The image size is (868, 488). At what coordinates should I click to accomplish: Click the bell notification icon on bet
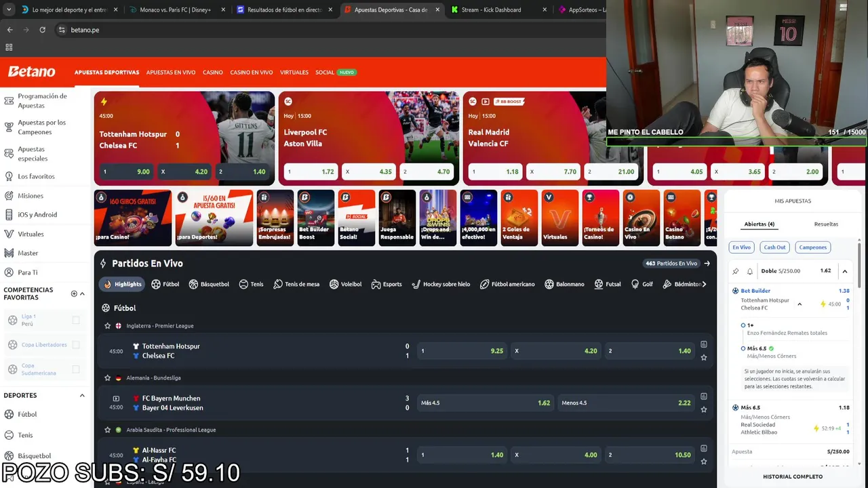click(x=750, y=271)
